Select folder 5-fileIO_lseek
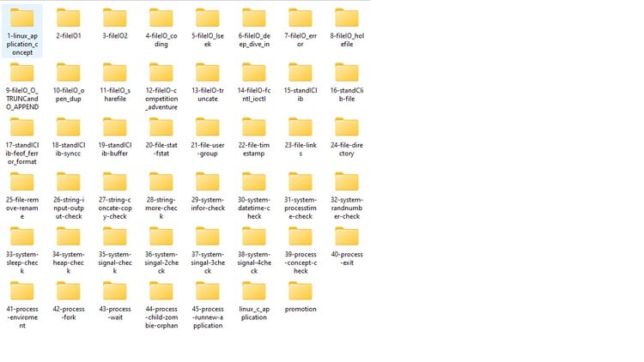The height and width of the screenshot is (362, 644). click(207, 19)
